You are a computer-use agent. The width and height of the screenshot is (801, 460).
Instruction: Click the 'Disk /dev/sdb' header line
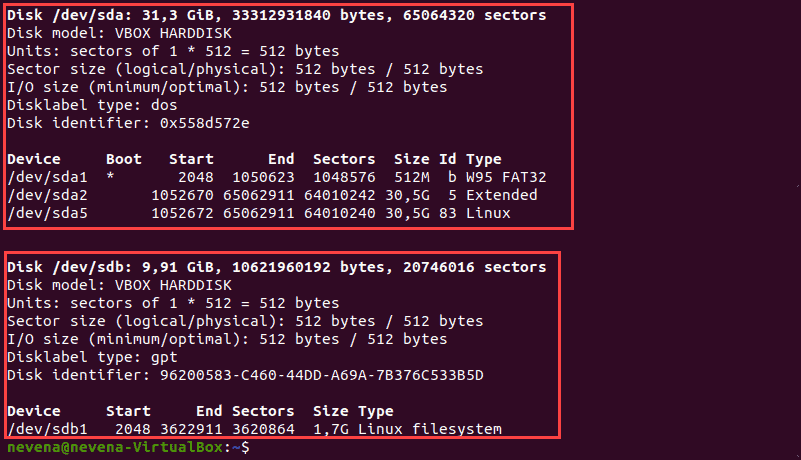click(276, 267)
